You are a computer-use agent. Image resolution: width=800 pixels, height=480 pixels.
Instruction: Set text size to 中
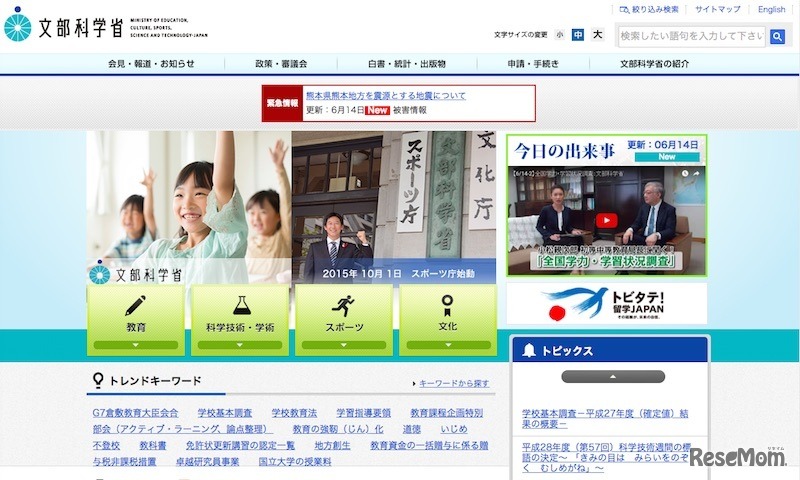coord(578,35)
